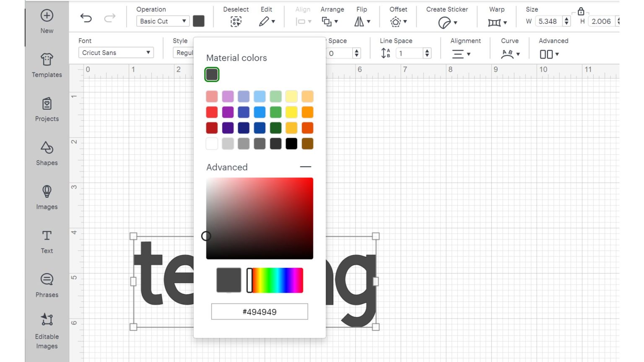Toggle the size aspect ratio lock
644x362 pixels.
pos(581,11)
